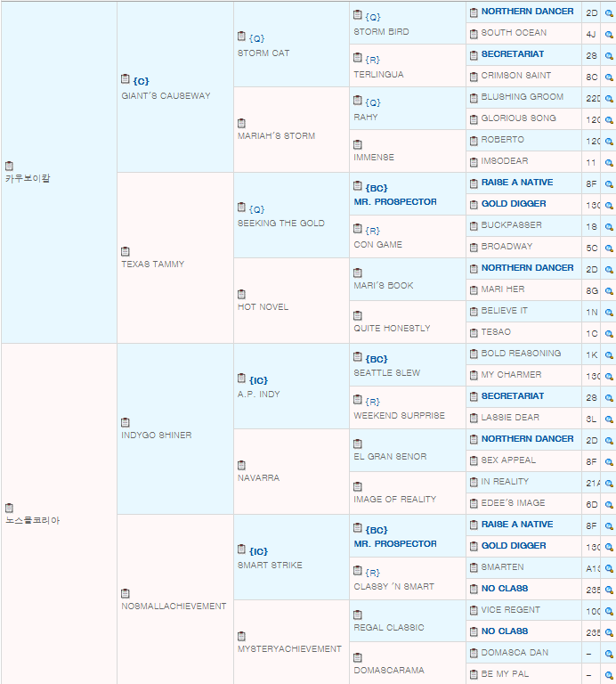Open the clipboard icon above 노스폴코리아
616x684 pixels.
coord(9,508)
